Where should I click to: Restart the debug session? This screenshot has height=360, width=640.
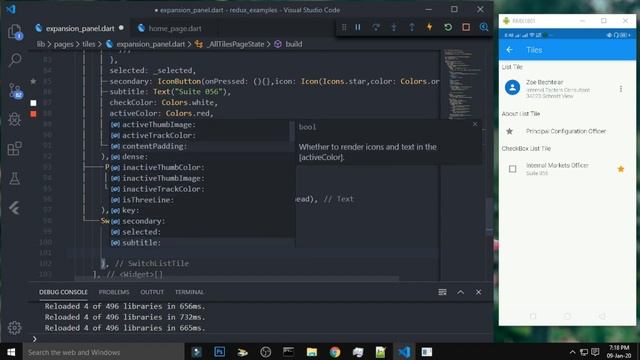click(x=448, y=27)
